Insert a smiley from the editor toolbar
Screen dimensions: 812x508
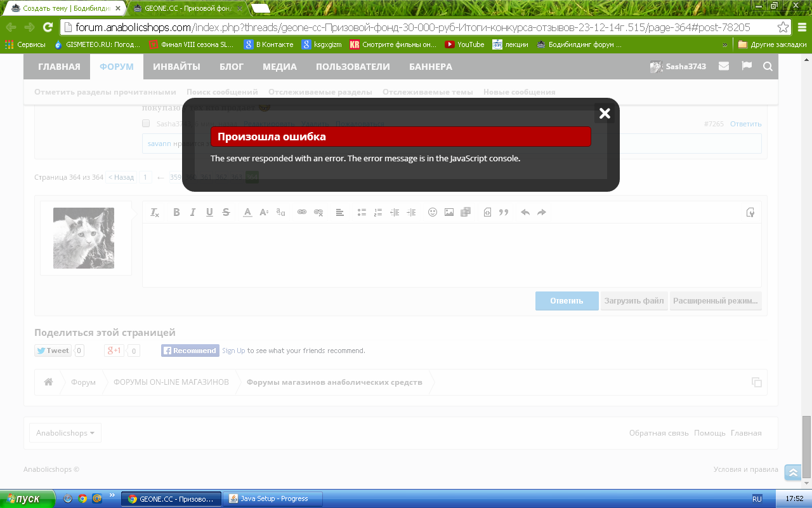pos(433,213)
